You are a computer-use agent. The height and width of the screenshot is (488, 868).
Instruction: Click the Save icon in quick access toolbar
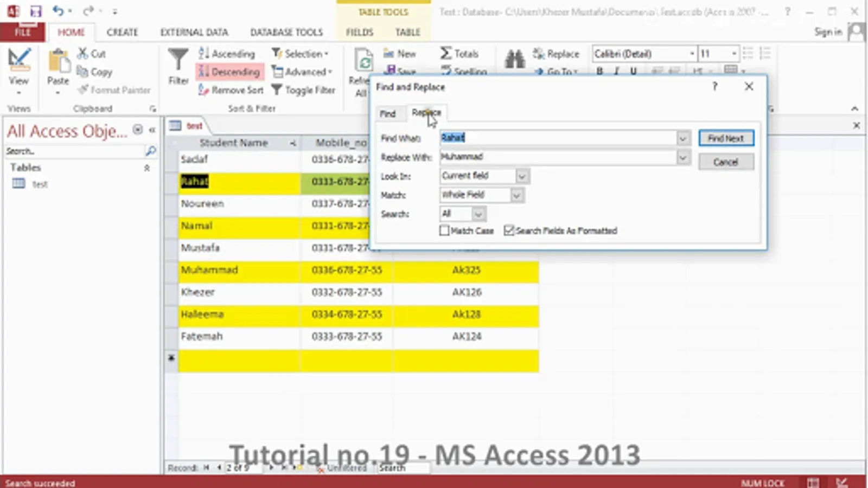(x=35, y=11)
